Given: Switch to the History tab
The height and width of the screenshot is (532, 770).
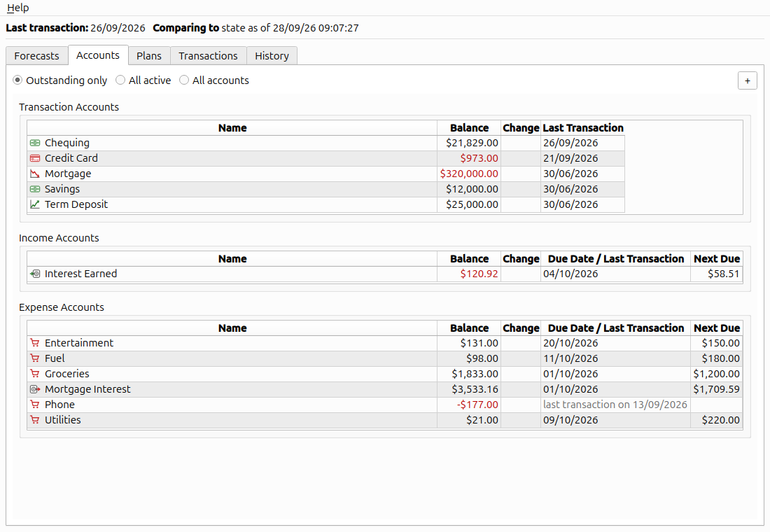Looking at the screenshot, I should point(272,56).
